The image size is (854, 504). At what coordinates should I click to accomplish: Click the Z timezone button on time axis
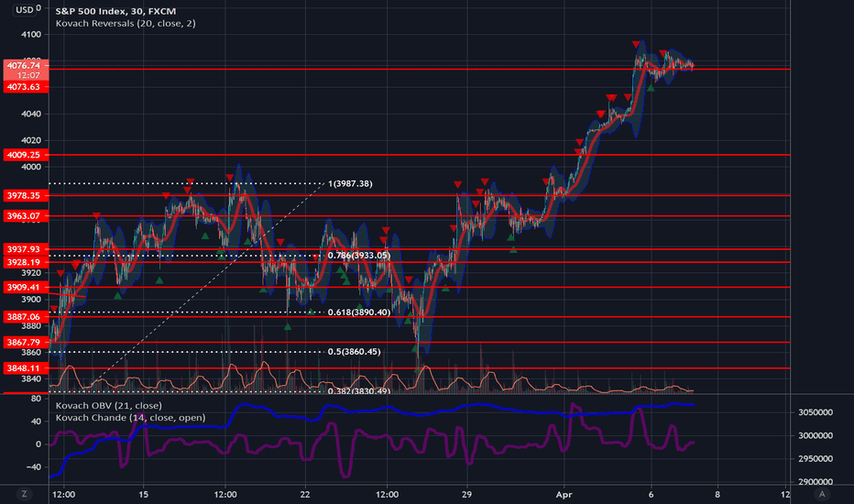pyautogui.click(x=24, y=494)
